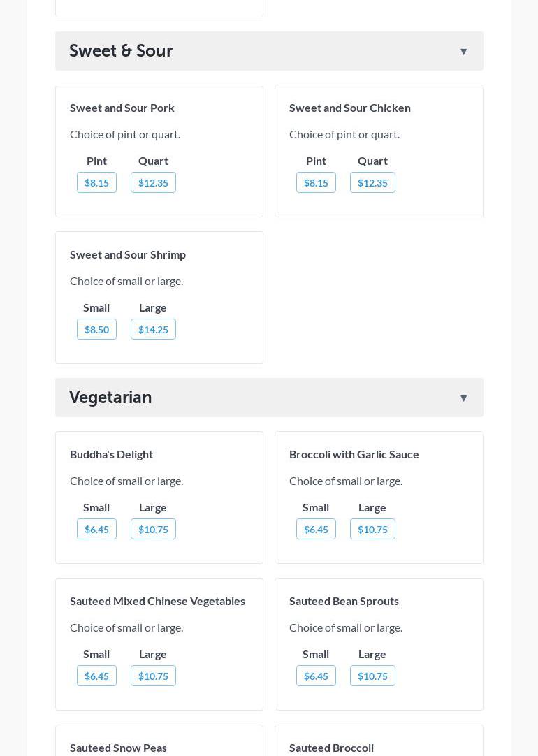Click the Vegetarian category title

(x=110, y=398)
